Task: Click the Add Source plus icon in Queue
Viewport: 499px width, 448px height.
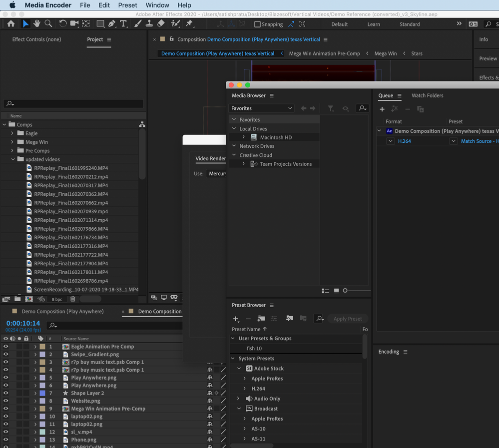Action: (382, 109)
